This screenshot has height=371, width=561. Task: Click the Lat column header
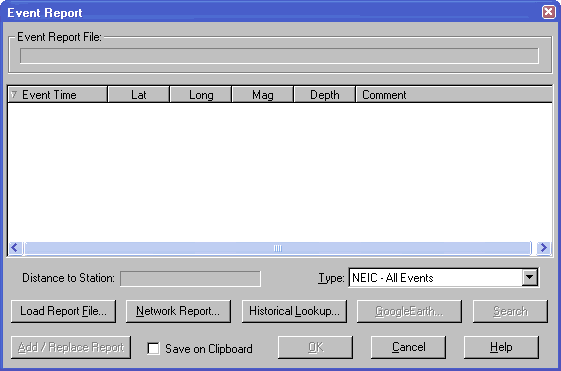pyautogui.click(x=138, y=94)
